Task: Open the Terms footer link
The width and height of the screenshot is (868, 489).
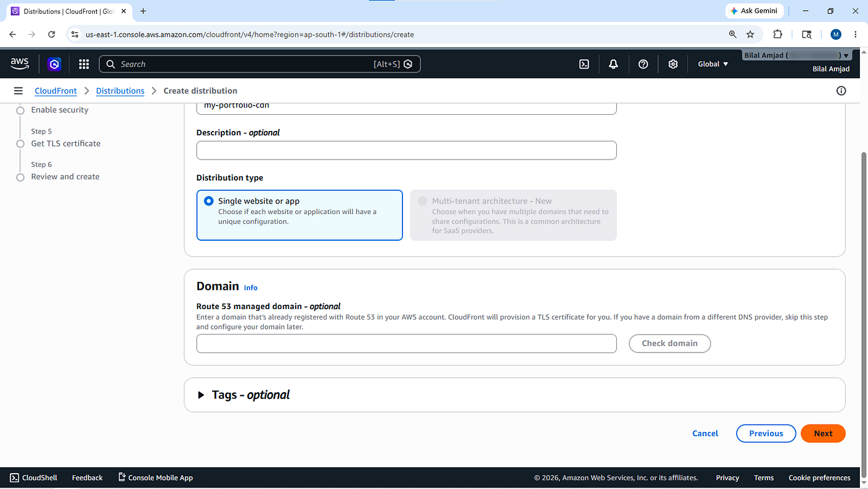Action: point(764,478)
